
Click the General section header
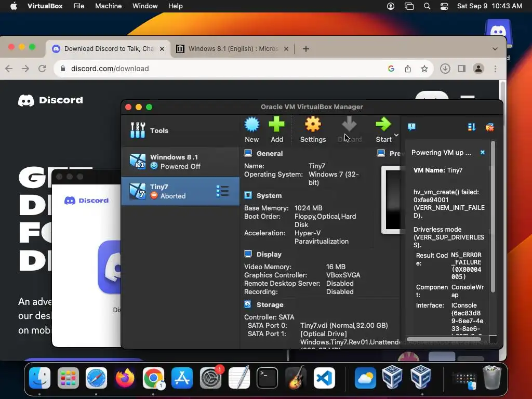[270, 153]
